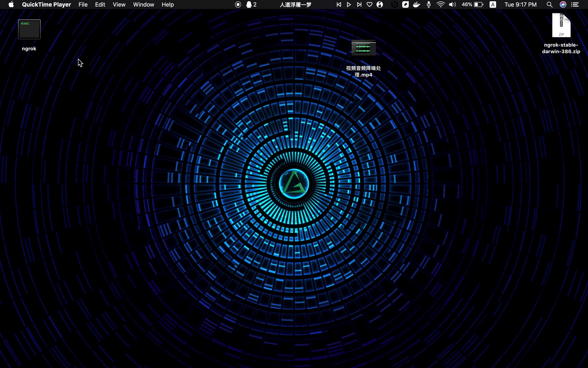
Task: Switch the input source A icon
Action: pyautogui.click(x=493, y=5)
